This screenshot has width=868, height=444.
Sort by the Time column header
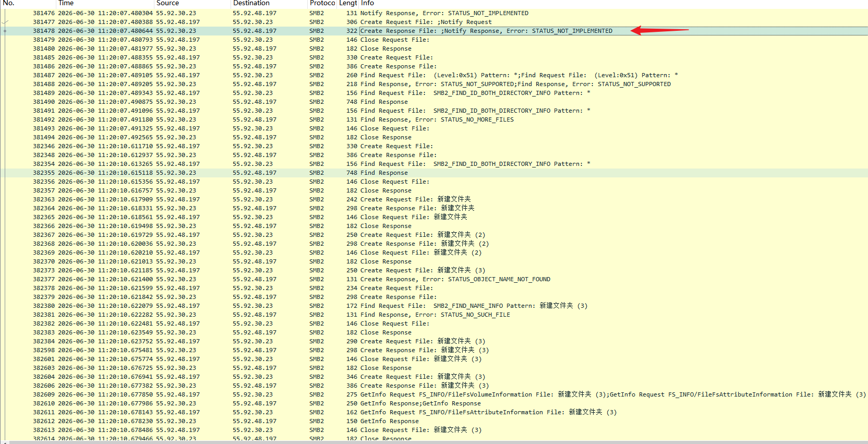(x=104, y=3)
